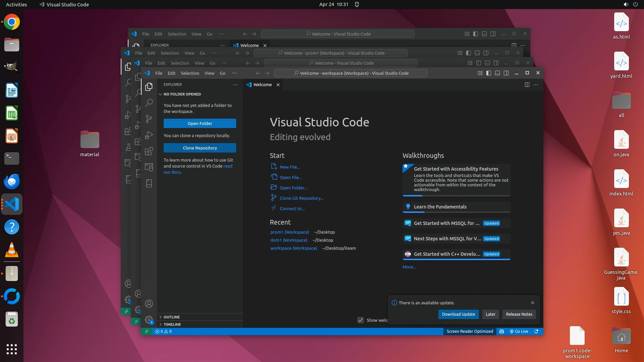Expand the Outline section
Viewport: 644px width, 362px height.
click(x=172, y=317)
